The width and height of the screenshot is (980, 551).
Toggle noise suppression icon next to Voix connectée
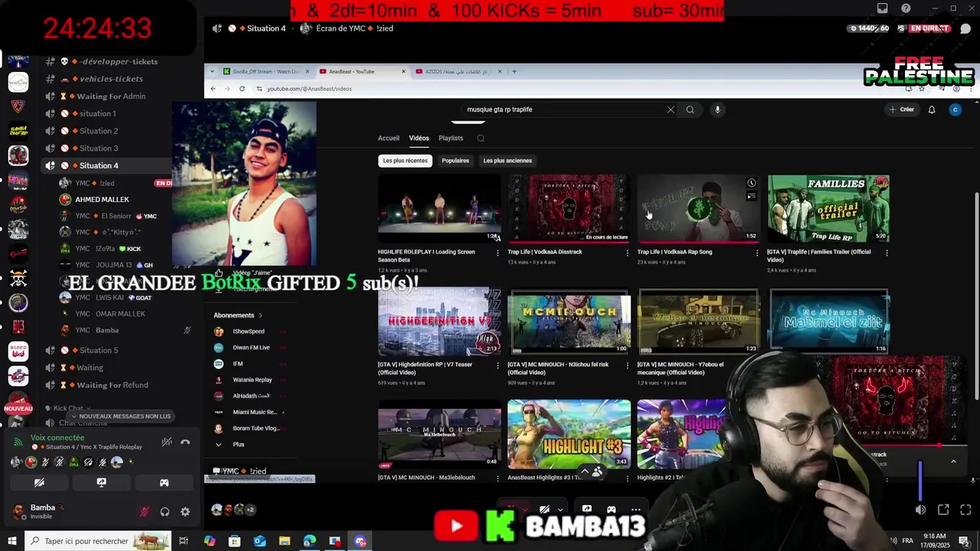click(x=166, y=442)
